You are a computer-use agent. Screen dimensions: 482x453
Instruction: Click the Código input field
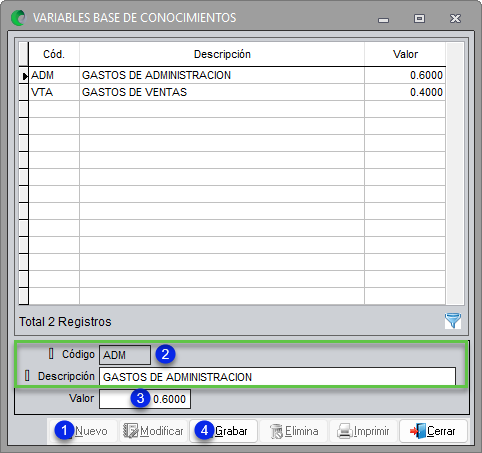point(125,355)
